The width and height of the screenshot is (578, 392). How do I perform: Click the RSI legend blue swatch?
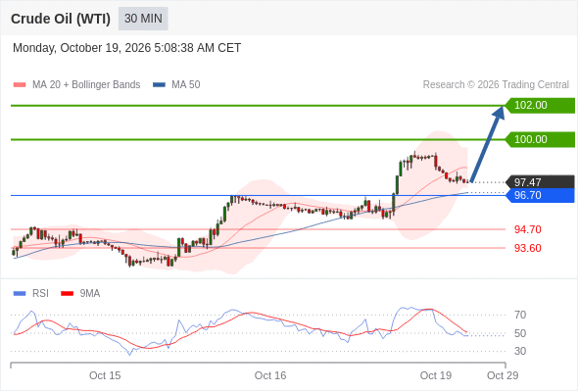pyautogui.click(x=20, y=294)
